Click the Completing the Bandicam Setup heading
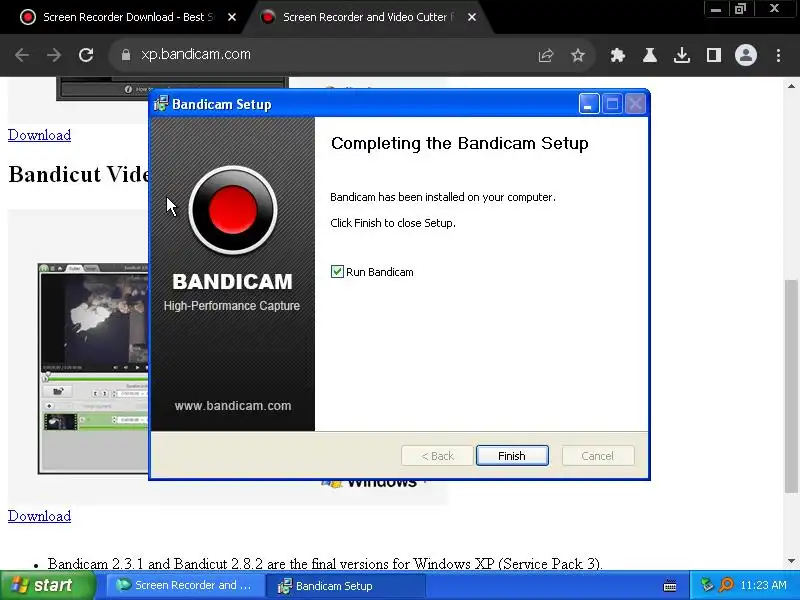Viewport: 800px width, 600px height. [460, 143]
